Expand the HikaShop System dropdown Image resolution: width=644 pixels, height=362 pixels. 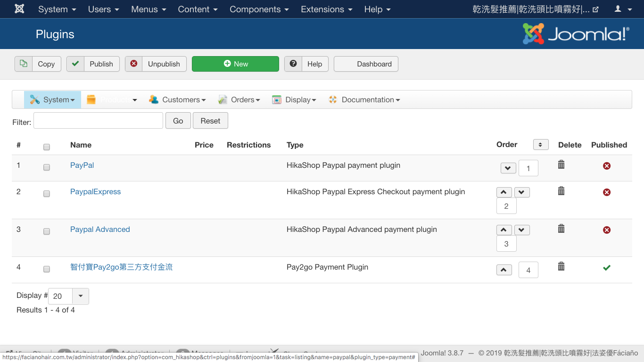[x=52, y=99]
